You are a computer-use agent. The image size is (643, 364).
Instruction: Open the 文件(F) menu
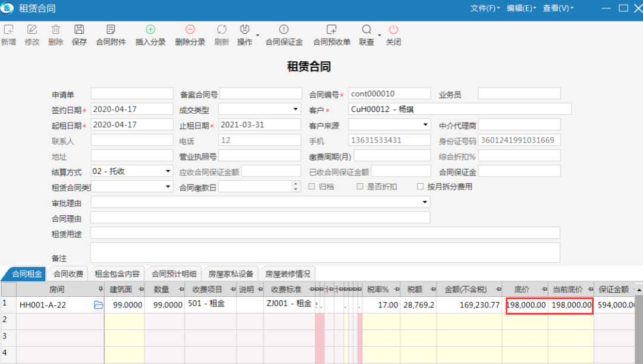pyautogui.click(x=485, y=8)
